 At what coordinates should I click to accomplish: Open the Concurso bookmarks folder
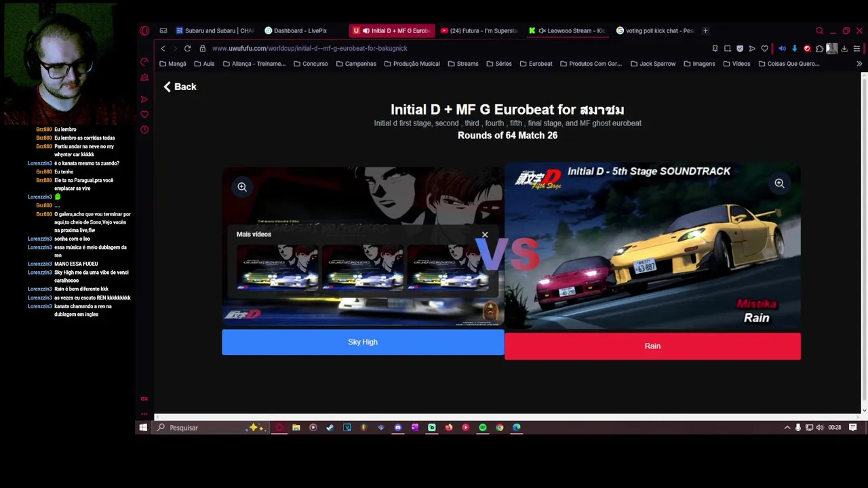(311, 64)
